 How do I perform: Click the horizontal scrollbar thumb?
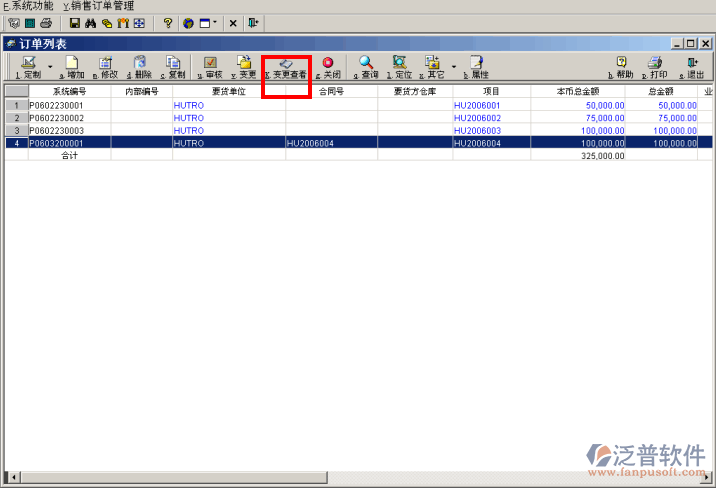(x=174, y=478)
